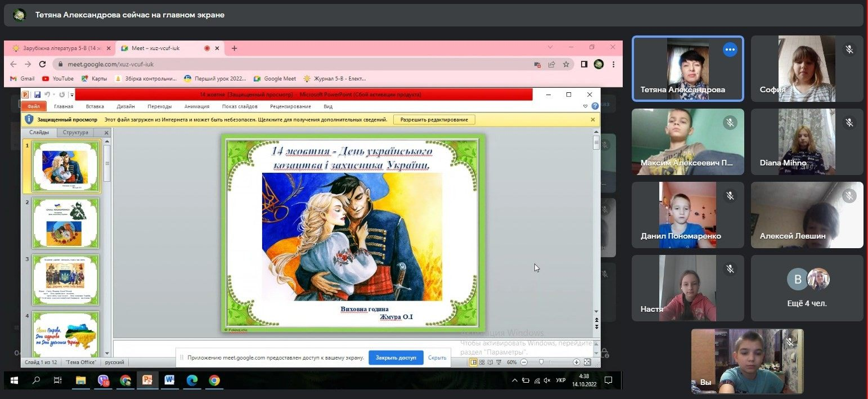Open the Рецензирование ribbon tab
868x399 pixels.
point(290,106)
